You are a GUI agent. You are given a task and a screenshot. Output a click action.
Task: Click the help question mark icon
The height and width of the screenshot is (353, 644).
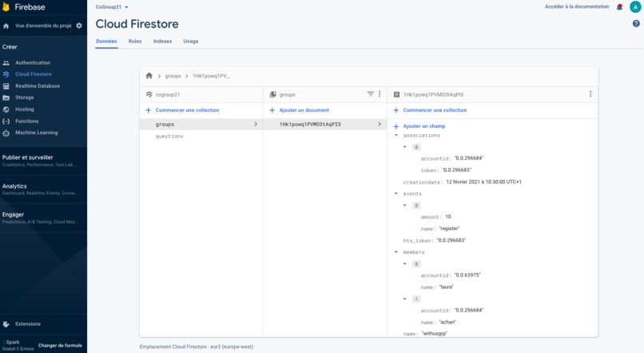(x=636, y=24)
